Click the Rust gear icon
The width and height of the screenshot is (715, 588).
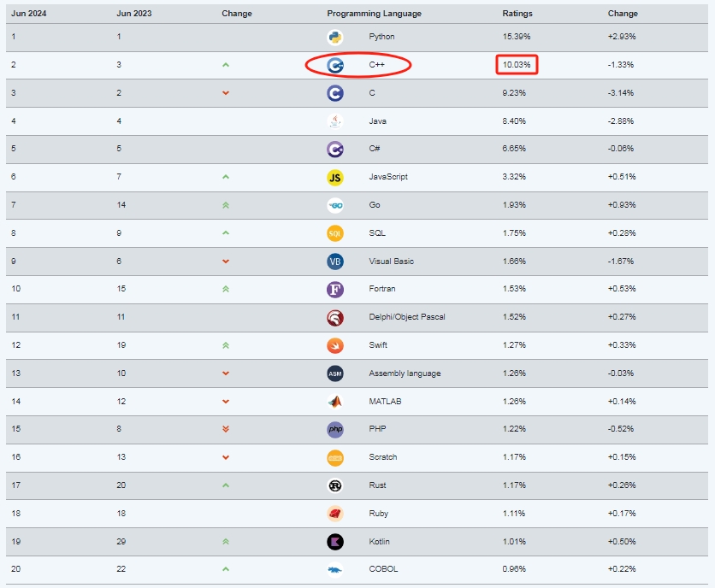(335, 486)
